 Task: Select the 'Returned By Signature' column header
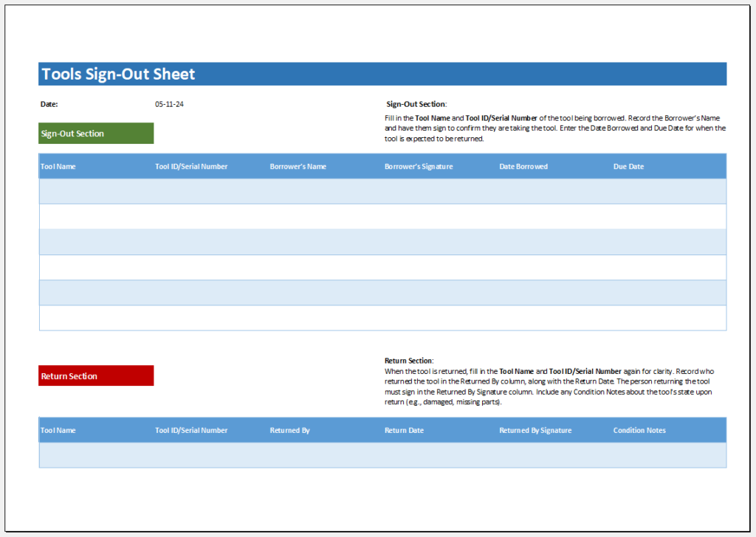click(x=535, y=431)
